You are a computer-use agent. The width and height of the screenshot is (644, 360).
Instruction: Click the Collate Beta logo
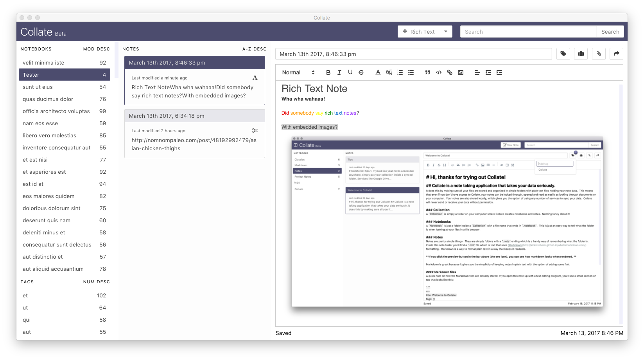(43, 32)
